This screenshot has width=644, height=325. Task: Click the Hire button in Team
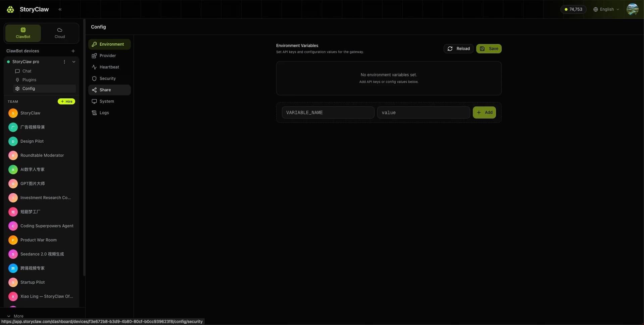[x=66, y=101]
